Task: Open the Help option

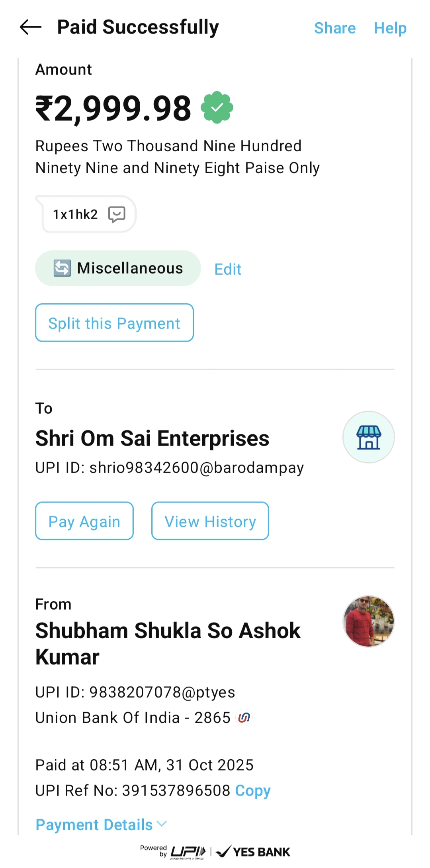Action: 390,28
